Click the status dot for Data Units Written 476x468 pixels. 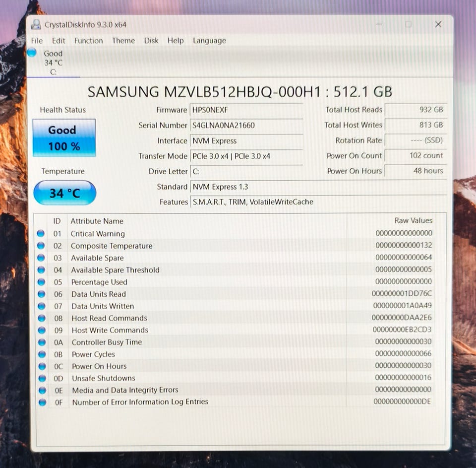point(42,306)
